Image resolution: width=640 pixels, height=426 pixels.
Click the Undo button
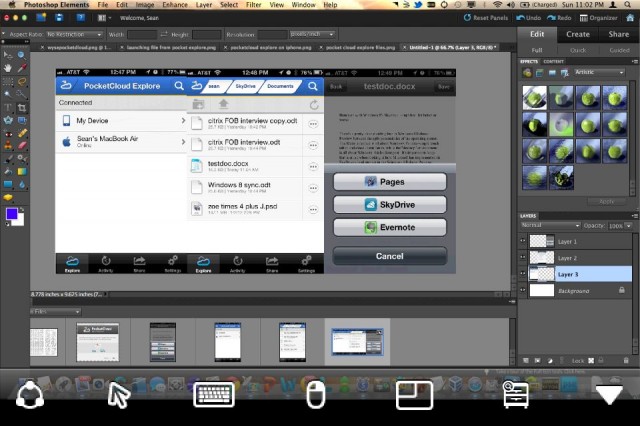coord(529,18)
